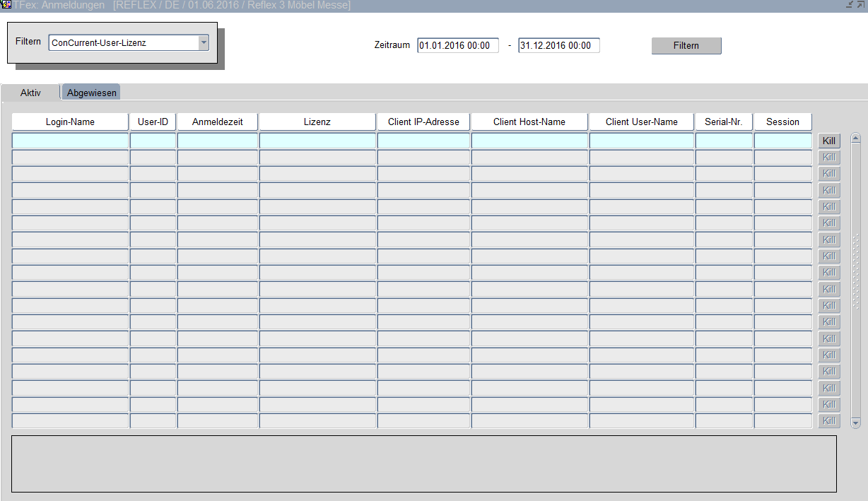Click the Session column header
Viewport: 868px width, 501px height.
point(782,122)
